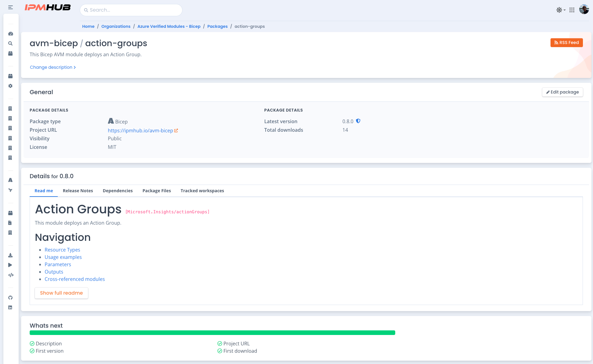This screenshot has width=593, height=364.
Task: Jump to Parameters link
Action: point(58,264)
